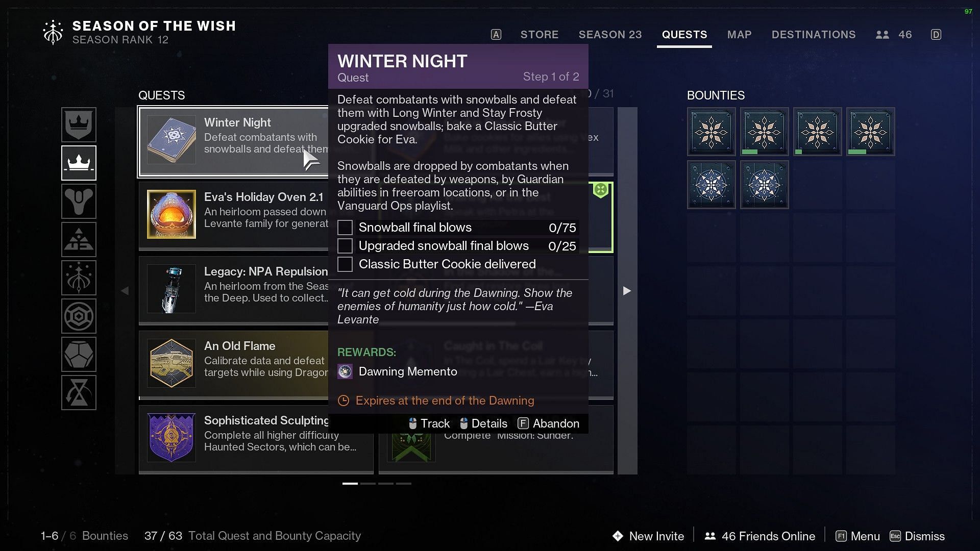Open DESTINATIONS navigation menu
Viewport: 980px width, 551px height.
[x=814, y=34]
